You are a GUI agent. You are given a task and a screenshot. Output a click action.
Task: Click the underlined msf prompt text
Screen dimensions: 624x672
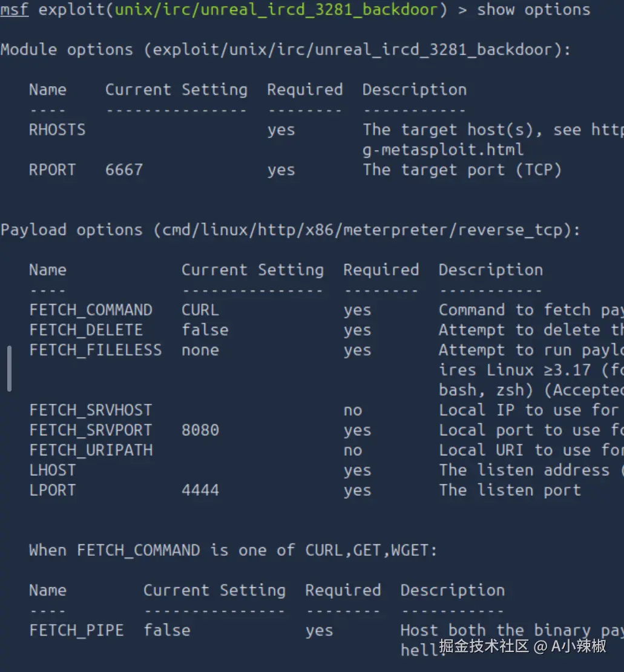15,9
